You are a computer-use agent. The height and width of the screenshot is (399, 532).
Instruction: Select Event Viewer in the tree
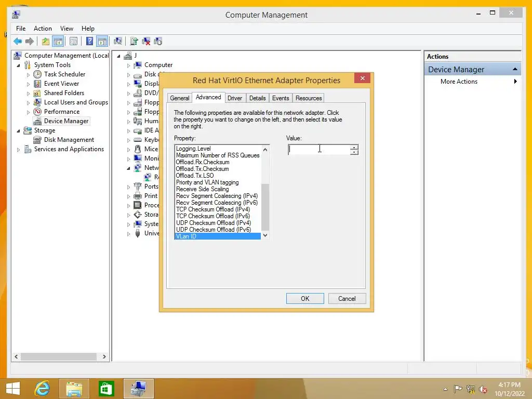(61, 84)
